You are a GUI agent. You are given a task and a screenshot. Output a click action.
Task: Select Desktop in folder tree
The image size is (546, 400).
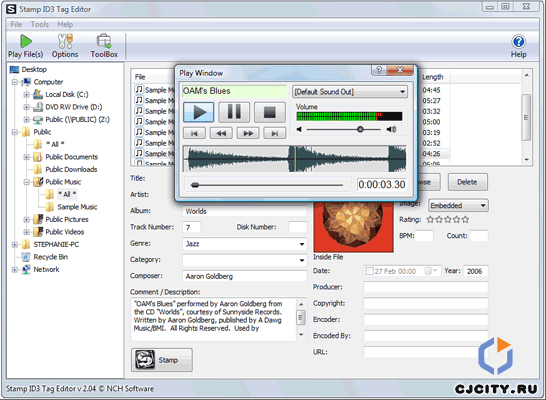34,70
